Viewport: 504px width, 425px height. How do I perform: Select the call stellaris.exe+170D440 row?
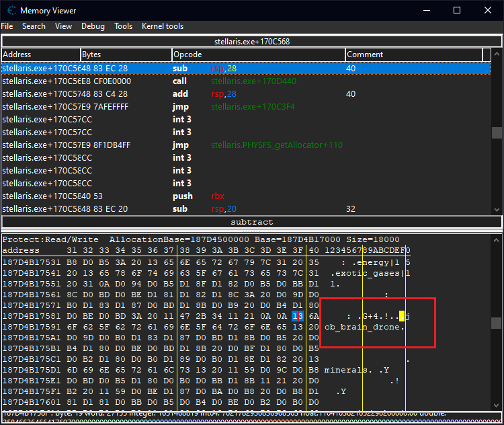pos(246,81)
